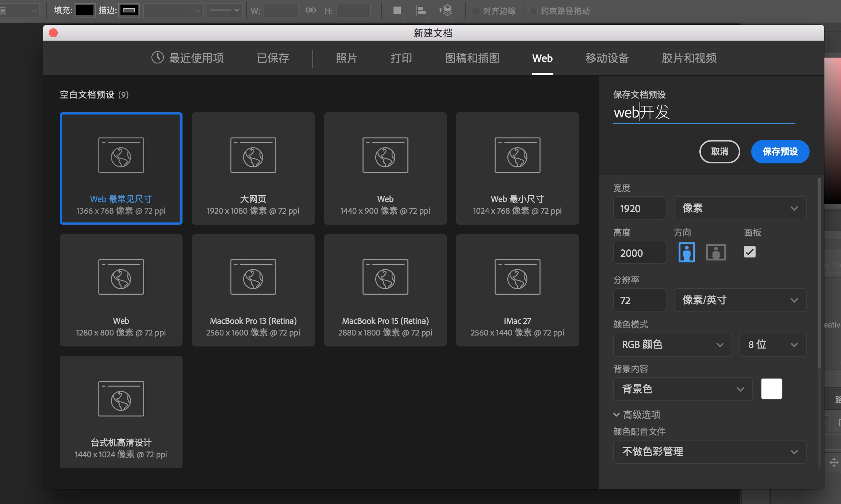Select landscape orientation for the document
Viewport: 841px width, 504px height.
tap(716, 252)
